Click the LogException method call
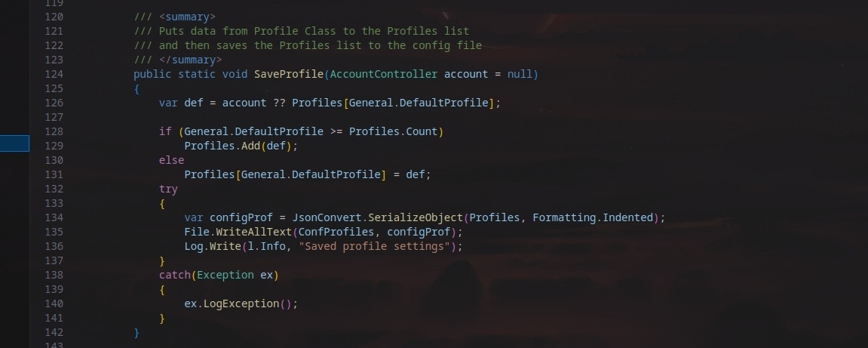Image resolution: width=868 pixels, height=348 pixels. [x=241, y=303]
